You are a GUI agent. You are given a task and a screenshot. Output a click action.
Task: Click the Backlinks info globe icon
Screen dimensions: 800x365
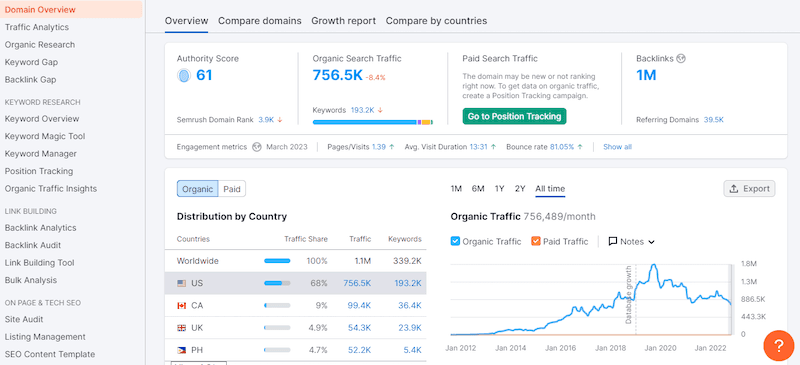point(681,59)
